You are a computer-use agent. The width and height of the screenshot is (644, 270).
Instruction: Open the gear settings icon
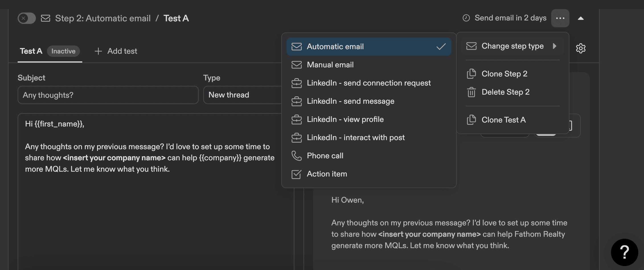pos(581,48)
